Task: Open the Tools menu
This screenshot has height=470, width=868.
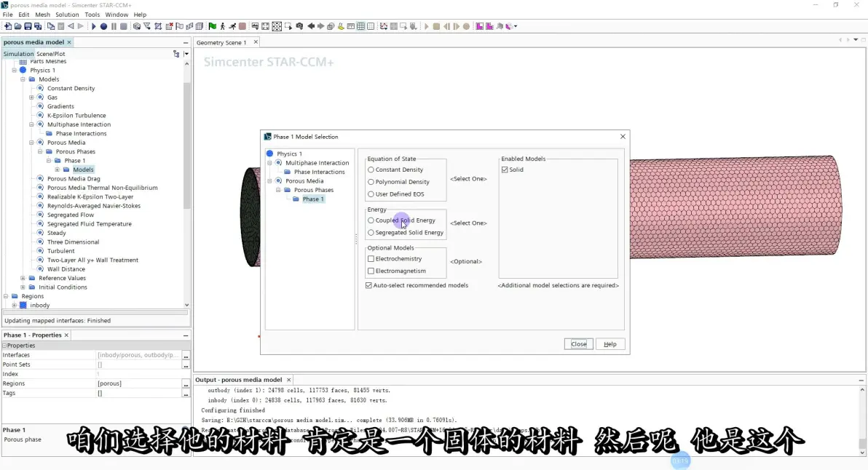Action: [92, 15]
